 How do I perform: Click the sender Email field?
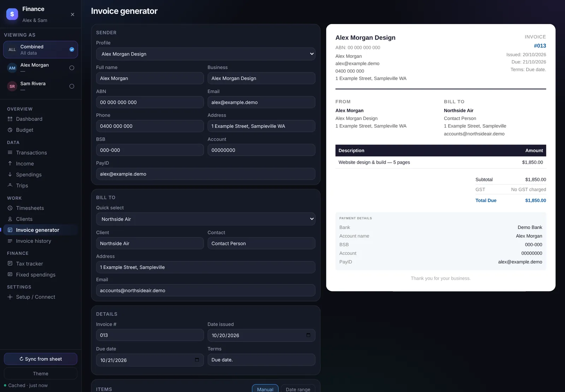tap(261, 102)
